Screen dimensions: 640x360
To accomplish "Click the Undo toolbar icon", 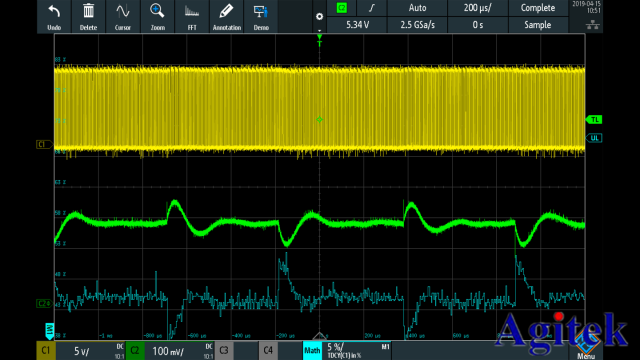I will [54, 16].
